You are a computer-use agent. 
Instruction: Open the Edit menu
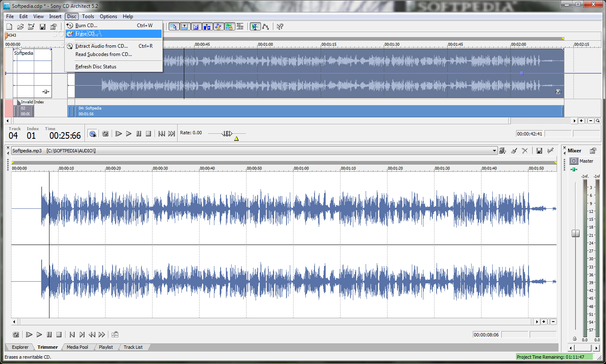pyautogui.click(x=23, y=16)
